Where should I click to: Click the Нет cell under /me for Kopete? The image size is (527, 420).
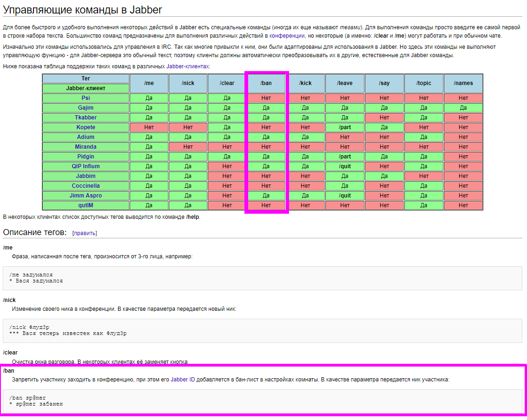pos(149,127)
